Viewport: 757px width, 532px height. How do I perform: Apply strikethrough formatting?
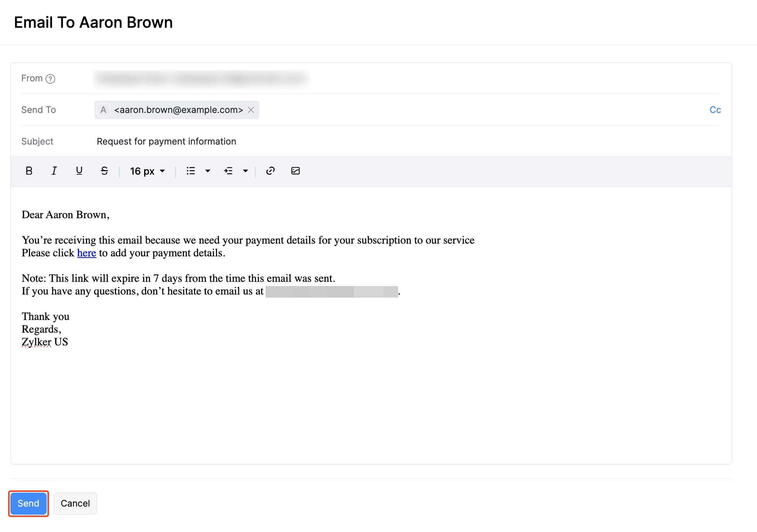[x=104, y=171]
